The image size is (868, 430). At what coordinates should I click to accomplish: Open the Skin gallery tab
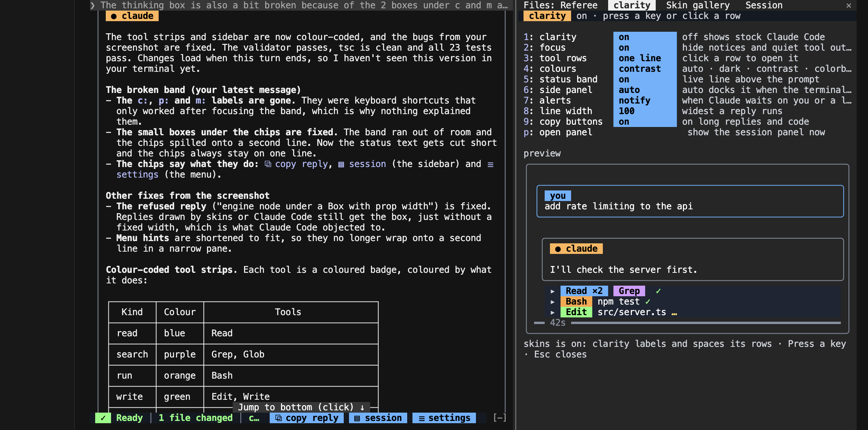pos(698,5)
